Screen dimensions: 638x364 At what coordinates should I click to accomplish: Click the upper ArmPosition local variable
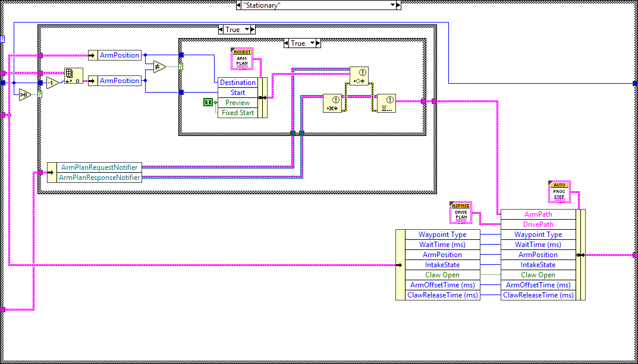(119, 55)
